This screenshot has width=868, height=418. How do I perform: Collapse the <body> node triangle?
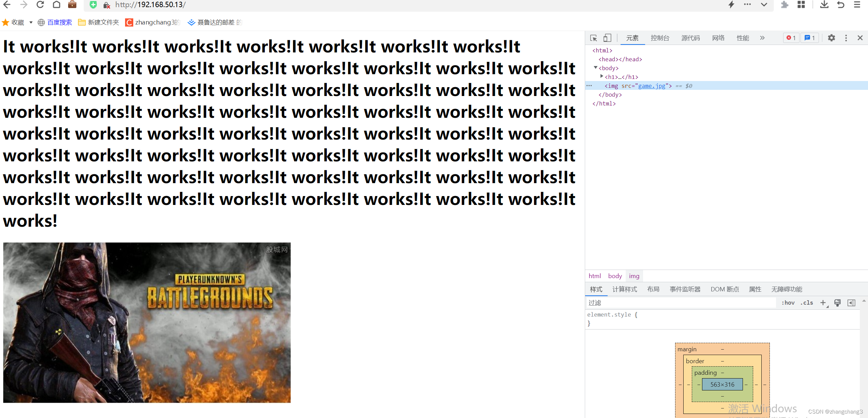point(596,68)
